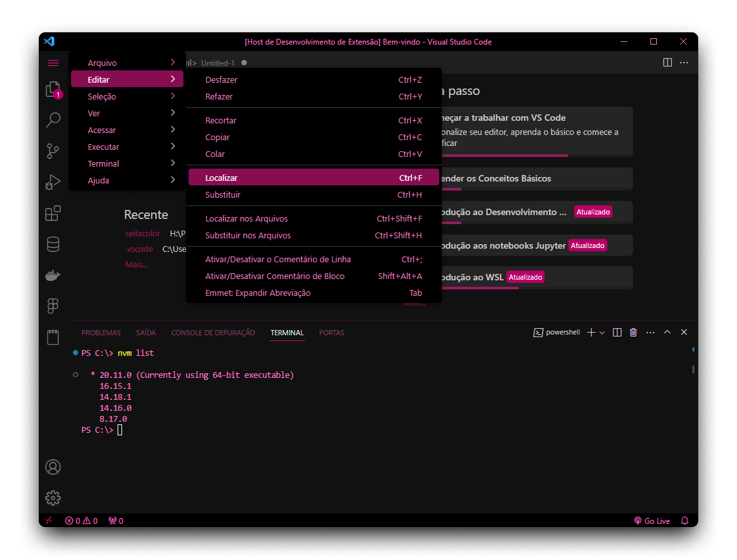The image size is (737, 560).
Task: Choose the Substituir menu entry
Action: 313,194
